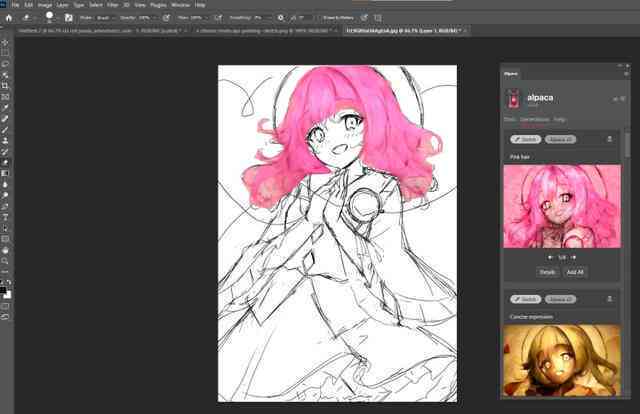Viewport: 640px width, 414px height.
Task: Select the Move tool
Action: [5, 42]
